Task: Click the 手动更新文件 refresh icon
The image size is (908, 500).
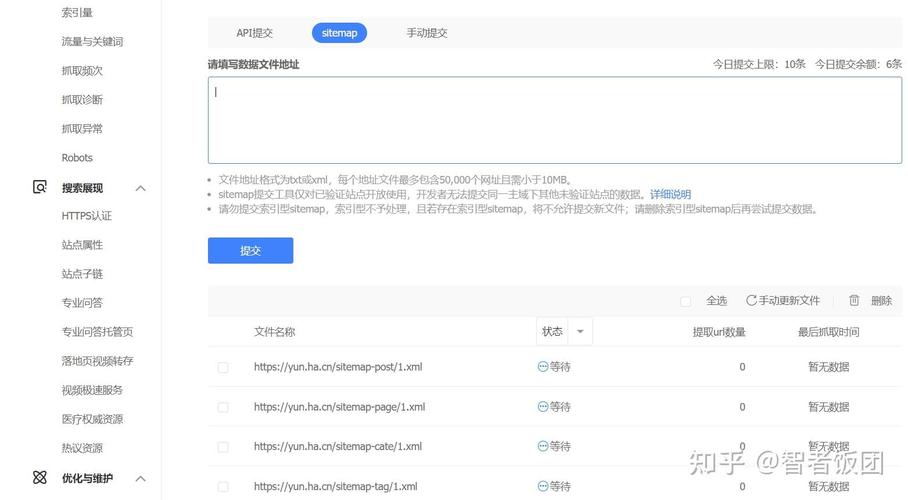Action: (751, 300)
